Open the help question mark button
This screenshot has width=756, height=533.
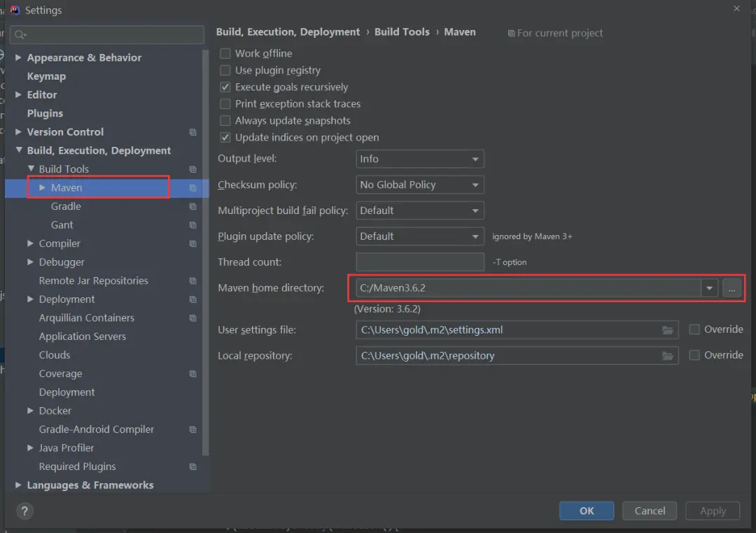pos(24,511)
